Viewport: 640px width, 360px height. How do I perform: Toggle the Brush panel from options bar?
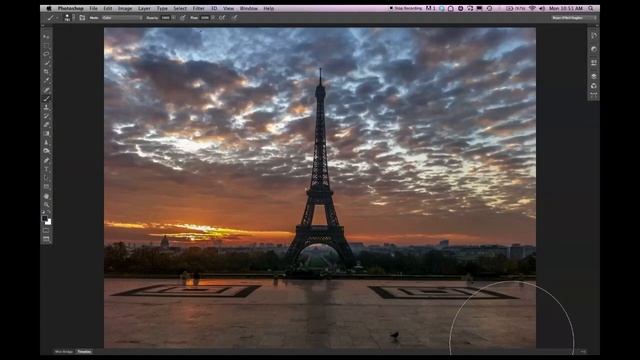[x=82, y=18]
